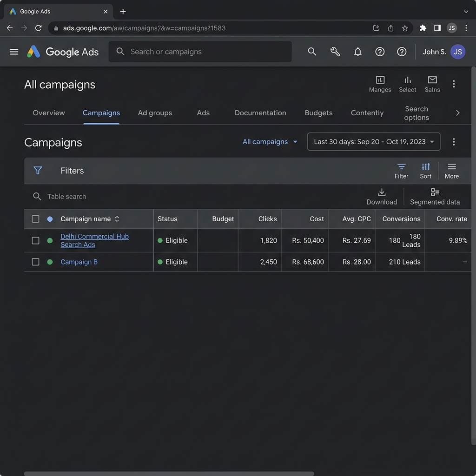Check the Delhi Commercial Hub row checkbox

(x=35, y=241)
